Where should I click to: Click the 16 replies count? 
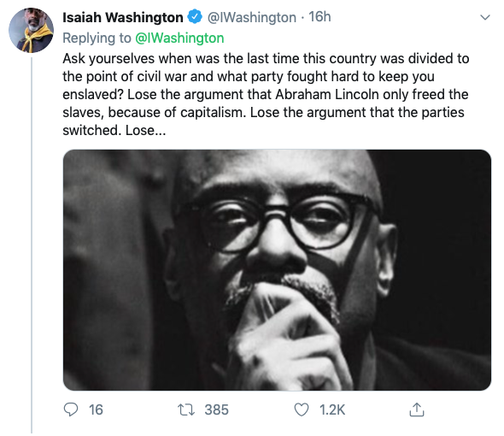(x=96, y=410)
